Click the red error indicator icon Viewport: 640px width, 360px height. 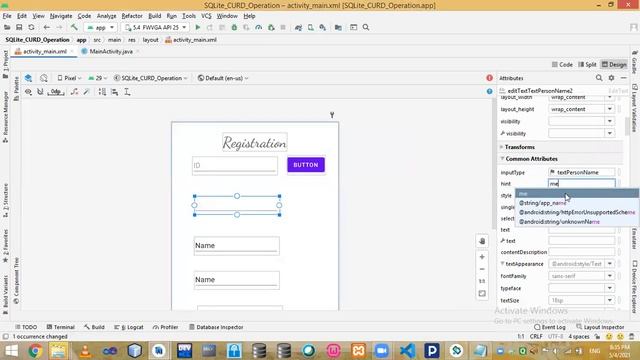pyautogui.click(x=489, y=78)
